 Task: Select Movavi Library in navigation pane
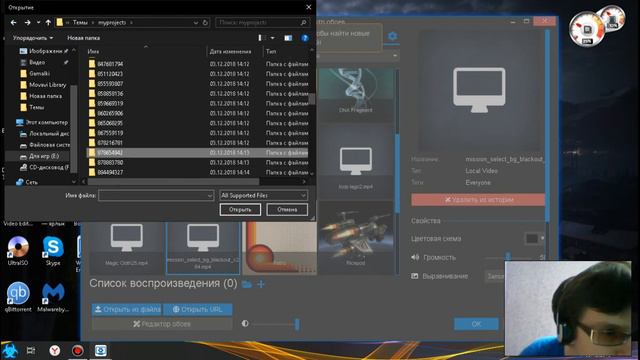tap(47, 85)
